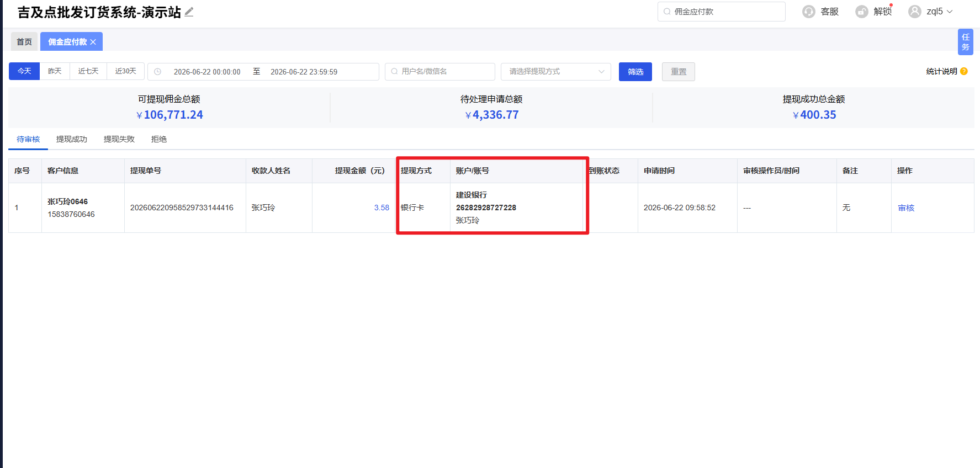Expand the zql5 account dropdown arrow

click(950, 12)
